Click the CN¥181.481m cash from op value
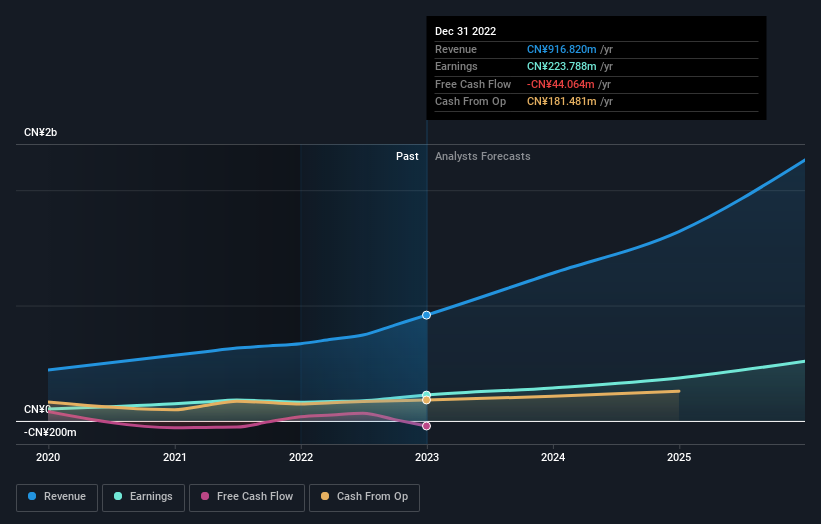 pyautogui.click(x=561, y=102)
